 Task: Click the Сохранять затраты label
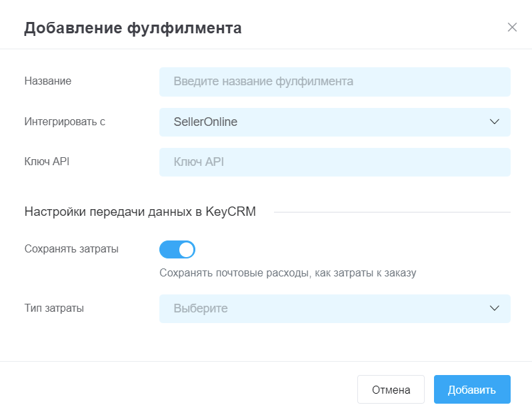(x=71, y=249)
